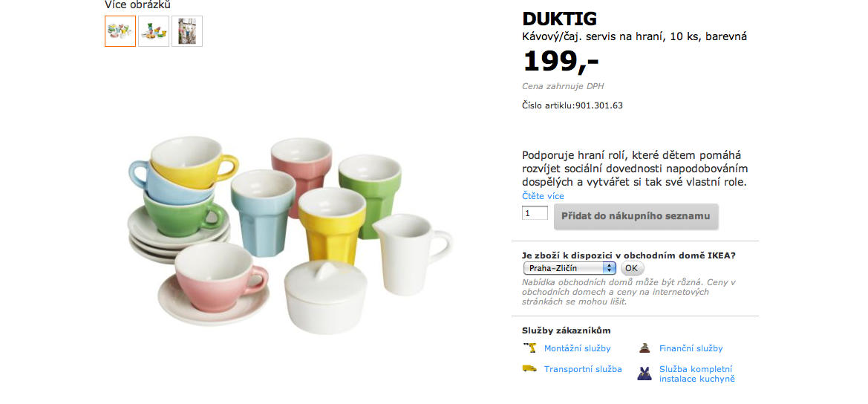Select the third product thumbnail
This screenshot has height=404, width=868.
coord(187,31)
